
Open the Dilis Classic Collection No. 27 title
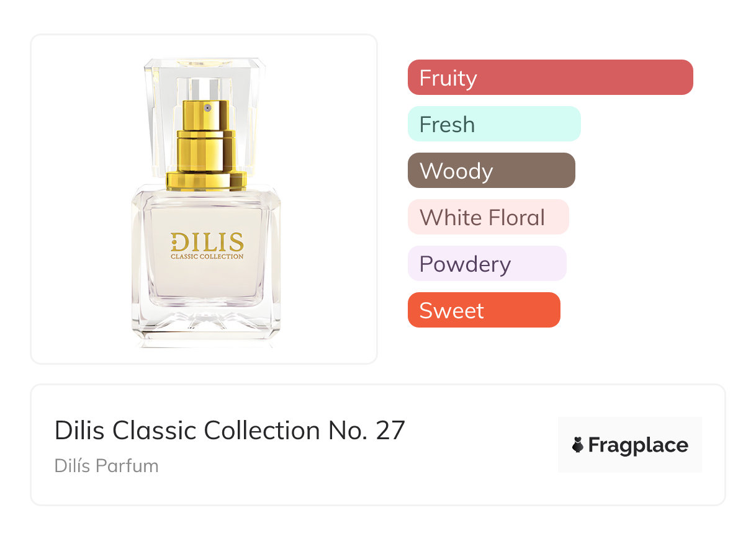pos(230,430)
